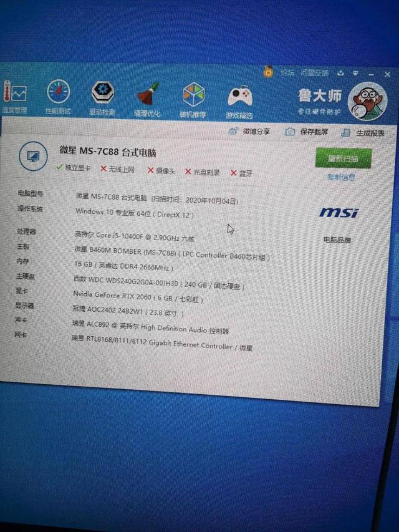Click the 鲁大师 logo title
399x532 pixels.
[x=320, y=95]
